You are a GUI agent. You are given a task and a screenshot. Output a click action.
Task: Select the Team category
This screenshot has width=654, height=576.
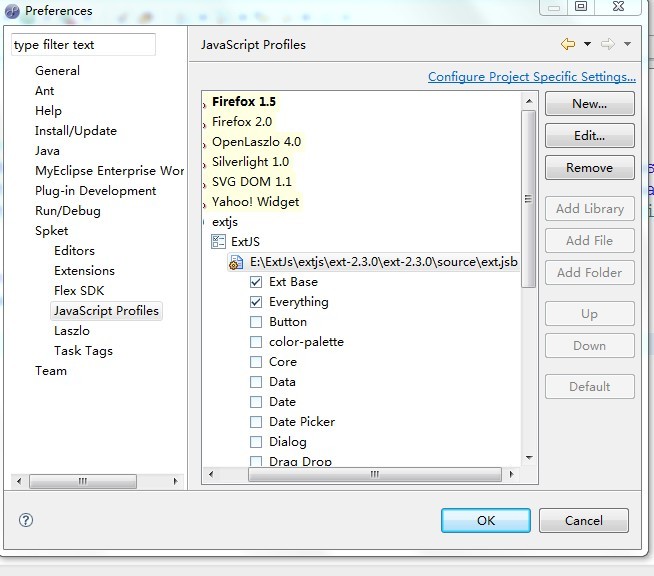point(51,371)
